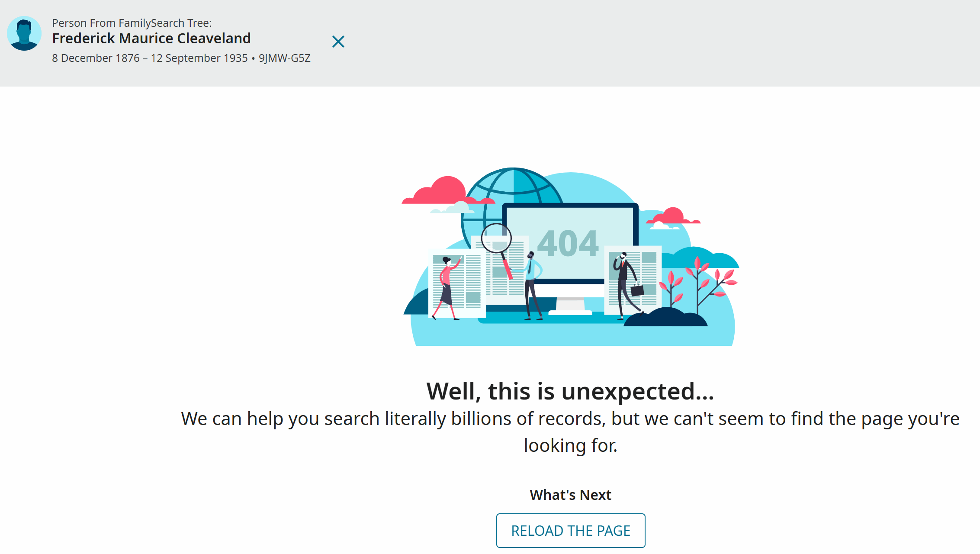The image size is (980, 554).
Task: Click the "Person From FamilySearch Tree:" label
Action: [x=132, y=23]
